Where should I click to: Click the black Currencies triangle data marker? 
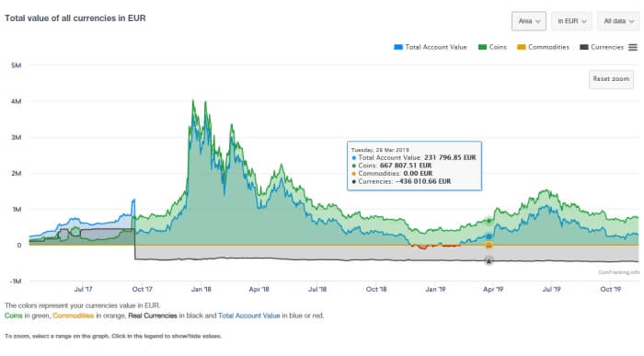pos(489,260)
